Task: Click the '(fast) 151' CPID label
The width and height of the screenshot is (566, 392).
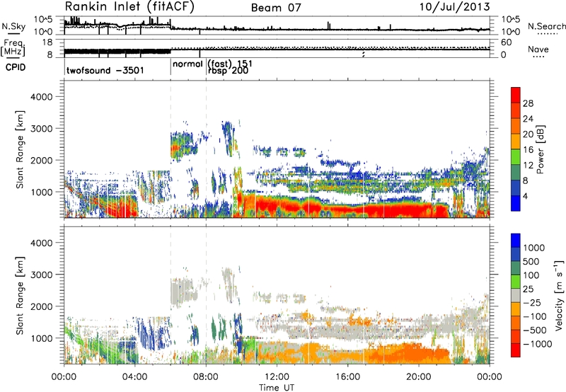Action: click(230, 64)
